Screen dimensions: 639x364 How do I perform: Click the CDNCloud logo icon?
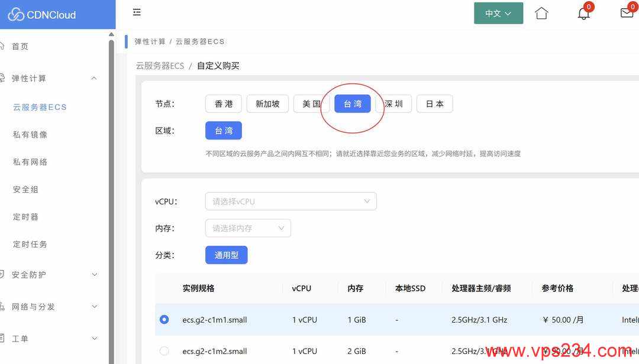pos(16,15)
